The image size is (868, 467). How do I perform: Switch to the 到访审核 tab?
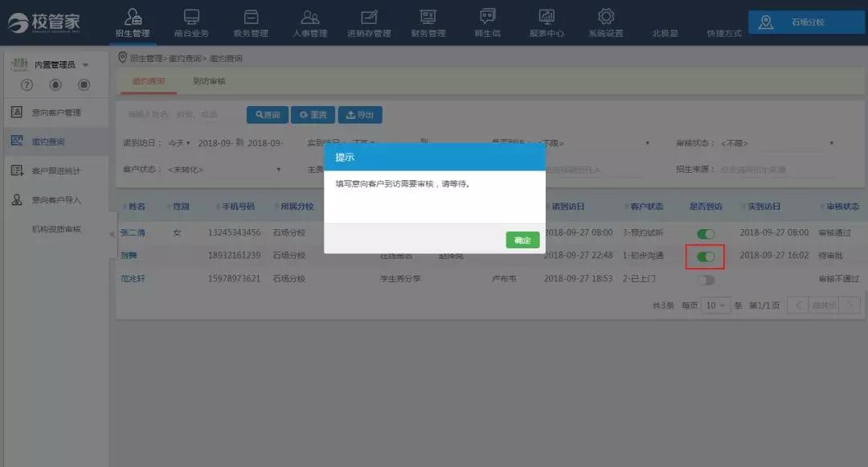209,81
